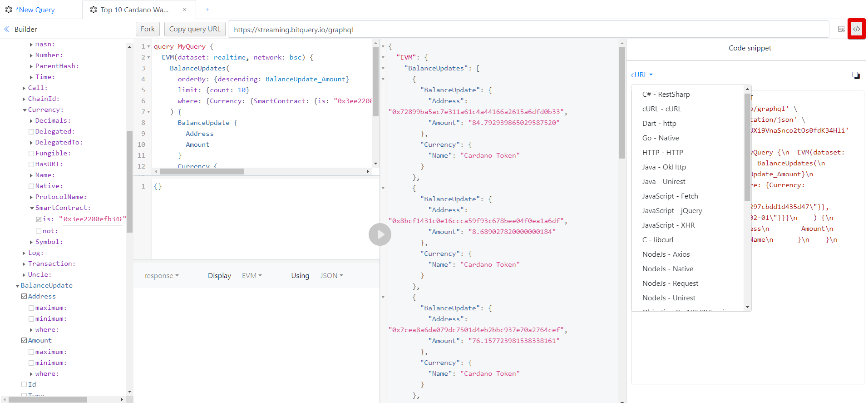This screenshot has height=403, width=868.
Task: Click the results pane vertical scrollbar
Action: [x=622, y=103]
